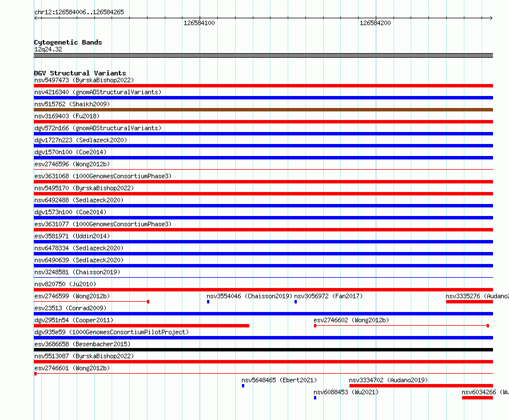The width and height of the screenshot is (509, 420).
Task: Select the dgv572n166 gnomAD variant label
Action: (98, 128)
